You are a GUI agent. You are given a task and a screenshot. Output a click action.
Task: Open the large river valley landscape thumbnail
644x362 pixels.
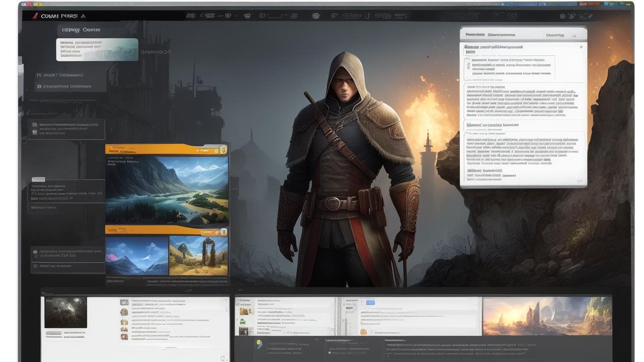tap(167, 190)
